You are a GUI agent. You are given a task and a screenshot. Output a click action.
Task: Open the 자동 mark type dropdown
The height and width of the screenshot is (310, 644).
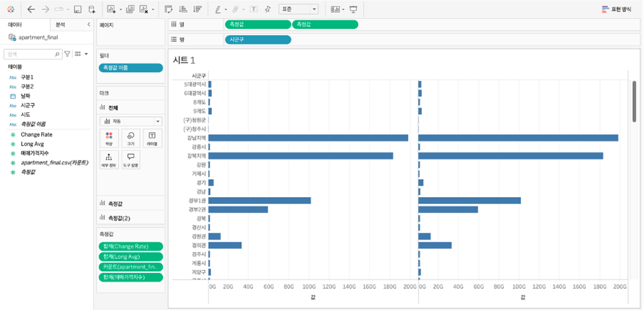(x=131, y=121)
